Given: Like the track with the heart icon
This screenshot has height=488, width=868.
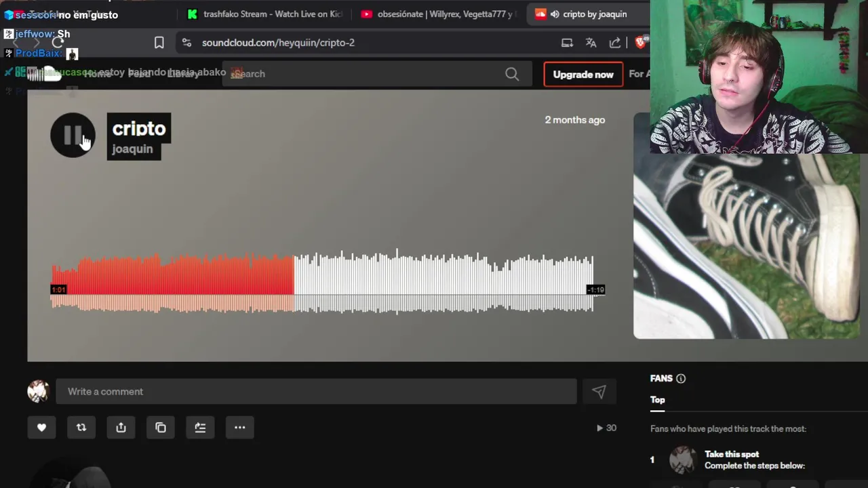Looking at the screenshot, I should tap(41, 428).
